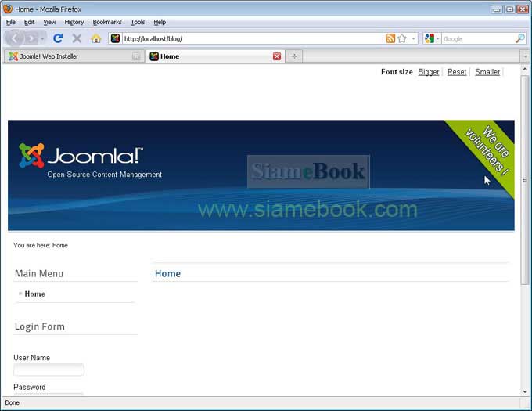The image size is (532, 411).
Task: Click the address bar showing http://localhost/blog/
Action: [253, 38]
